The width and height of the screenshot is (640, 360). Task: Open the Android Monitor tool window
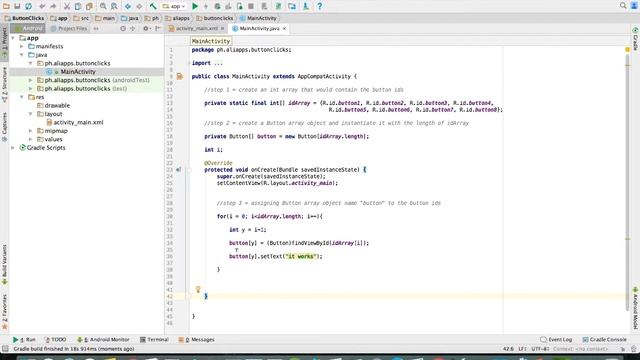pos(103,340)
